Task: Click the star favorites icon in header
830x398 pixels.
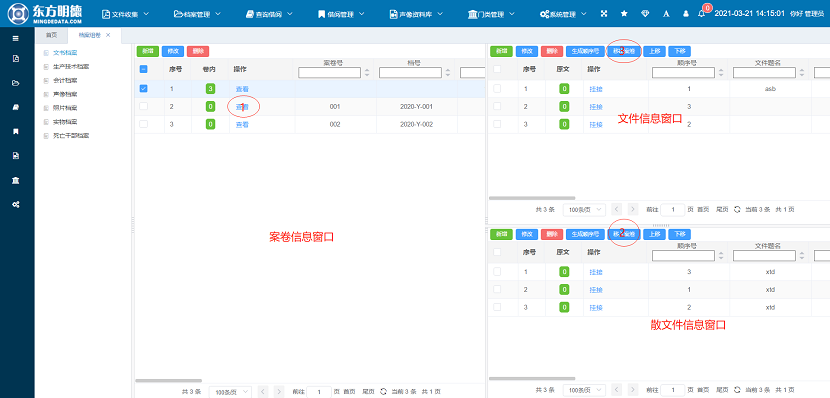Action: (x=624, y=14)
